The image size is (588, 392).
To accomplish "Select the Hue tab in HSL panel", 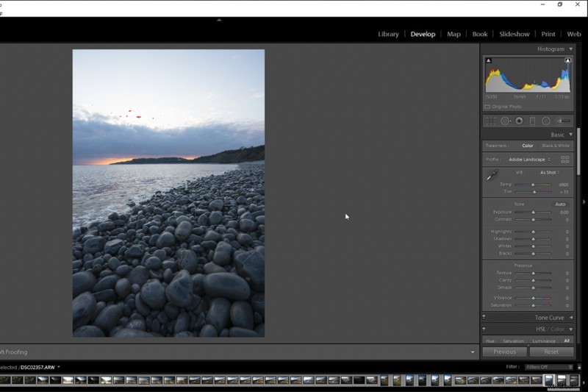I will [x=490, y=341].
